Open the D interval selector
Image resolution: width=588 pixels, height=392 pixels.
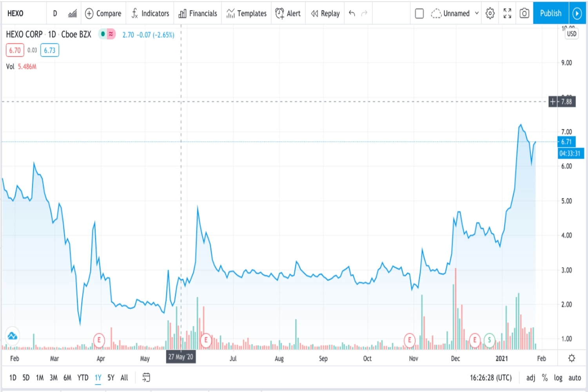55,13
